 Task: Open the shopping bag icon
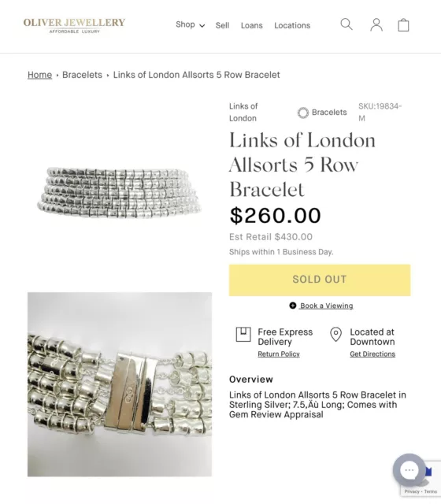tap(403, 24)
